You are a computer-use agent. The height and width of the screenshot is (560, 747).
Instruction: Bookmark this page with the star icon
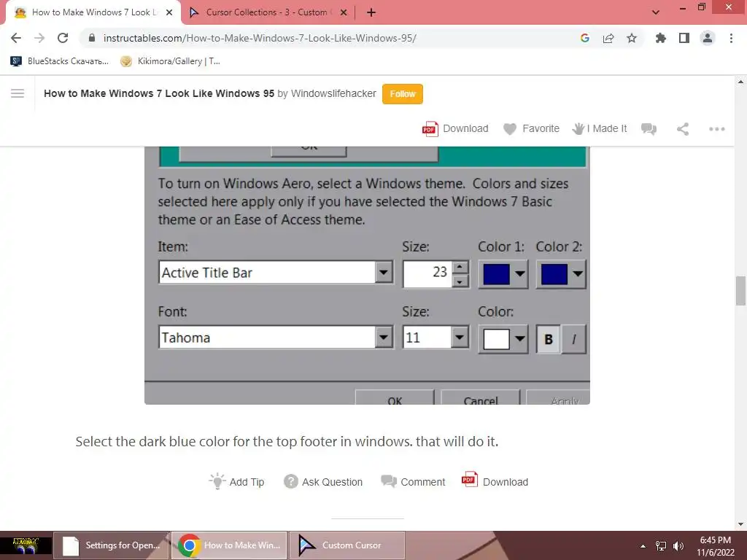(632, 38)
